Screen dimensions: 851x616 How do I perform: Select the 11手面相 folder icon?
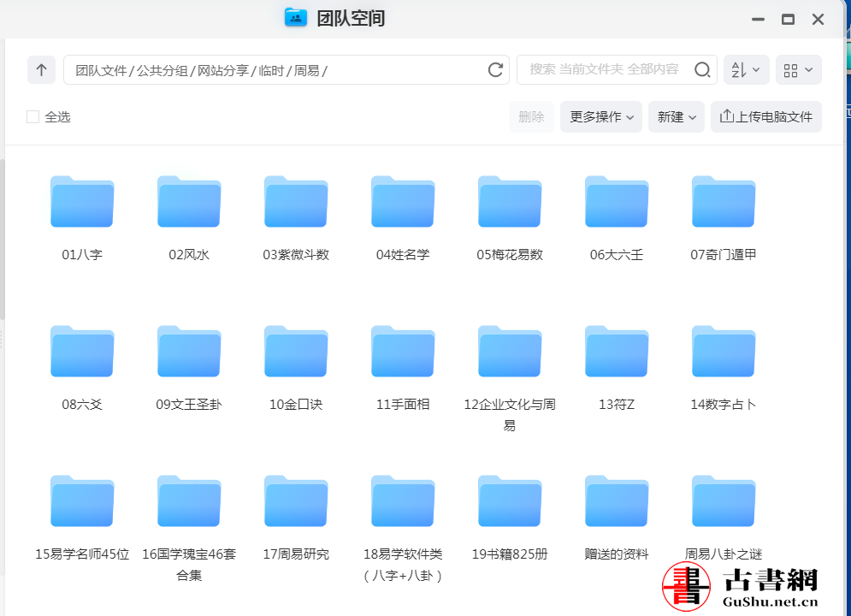pyautogui.click(x=403, y=351)
